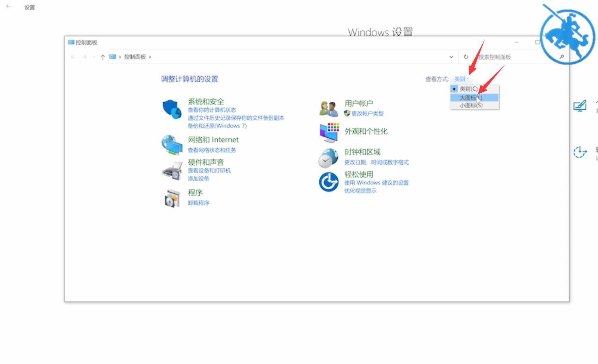Screen dimensions: 598x364
Task: Open 查看设备和打印机 link
Action: (x=209, y=171)
